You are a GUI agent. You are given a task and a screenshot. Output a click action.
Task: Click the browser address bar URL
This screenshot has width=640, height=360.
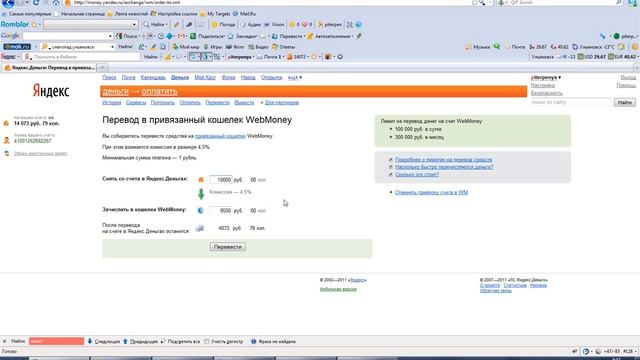(x=127, y=2)
